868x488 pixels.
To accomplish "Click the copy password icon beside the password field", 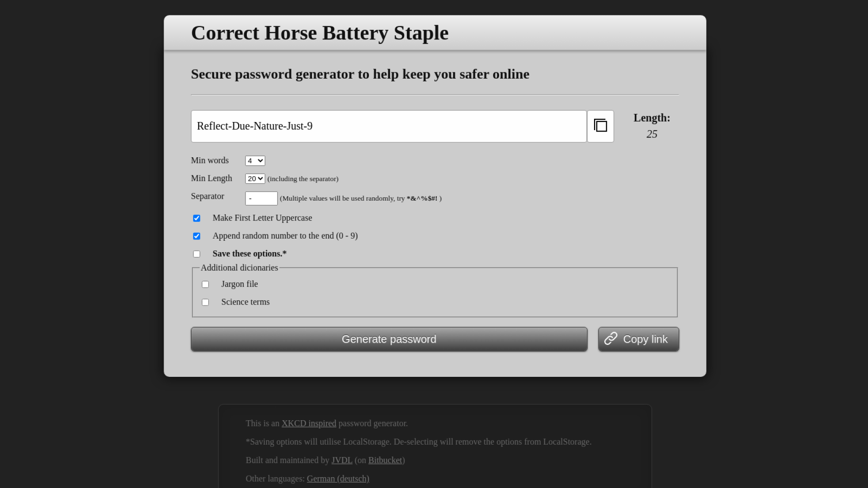I will (600, 126).
